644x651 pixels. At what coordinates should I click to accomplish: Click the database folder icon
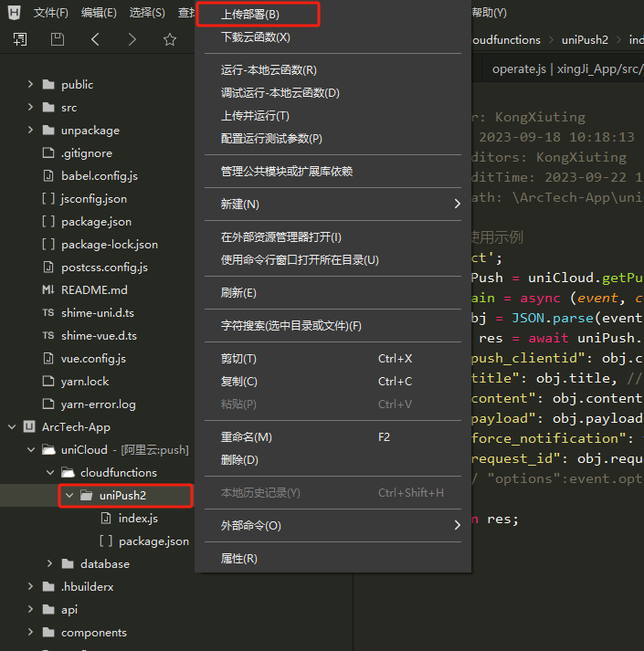click(x=68, y=564)
